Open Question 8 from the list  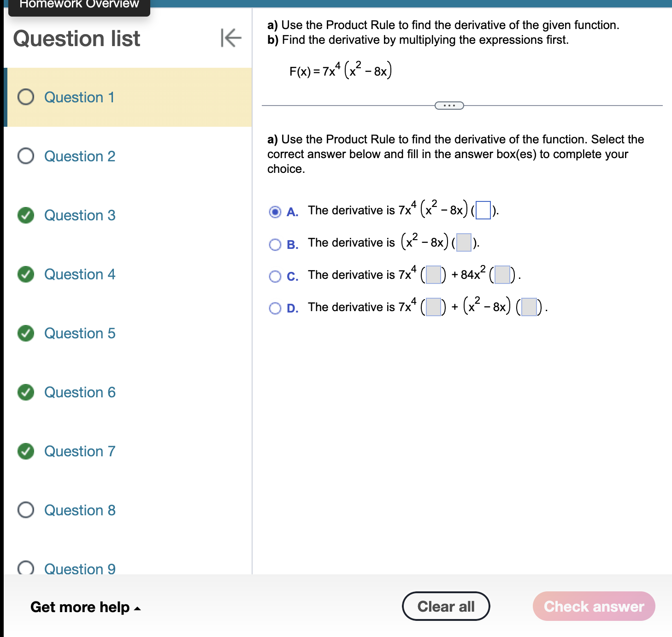(79, 510)
